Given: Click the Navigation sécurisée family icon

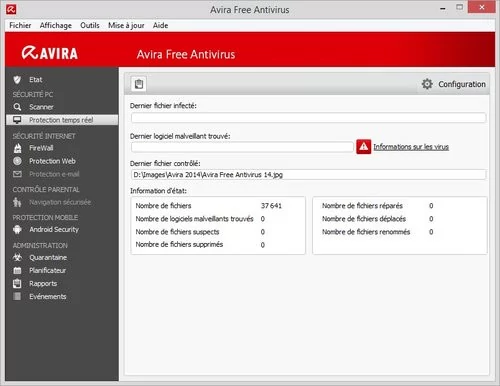Looking at the screenshot, I should (17, 202).
